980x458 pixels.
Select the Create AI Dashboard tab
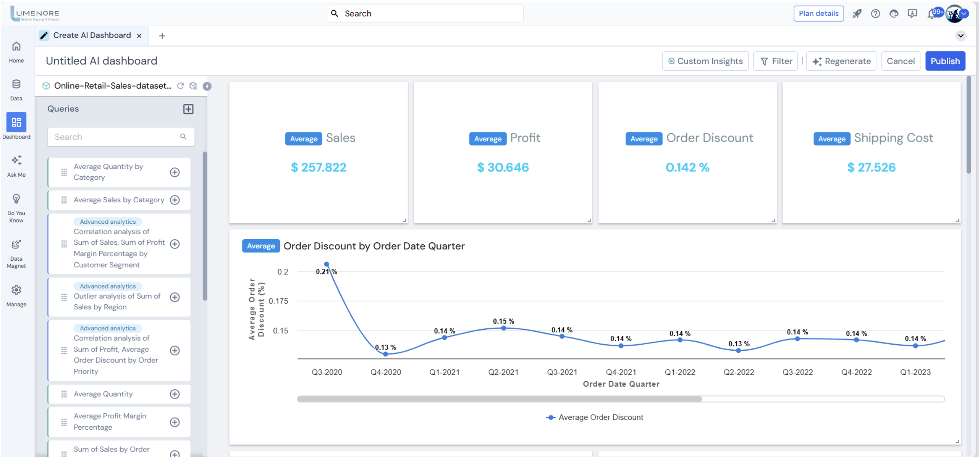(x=92, y=35)
